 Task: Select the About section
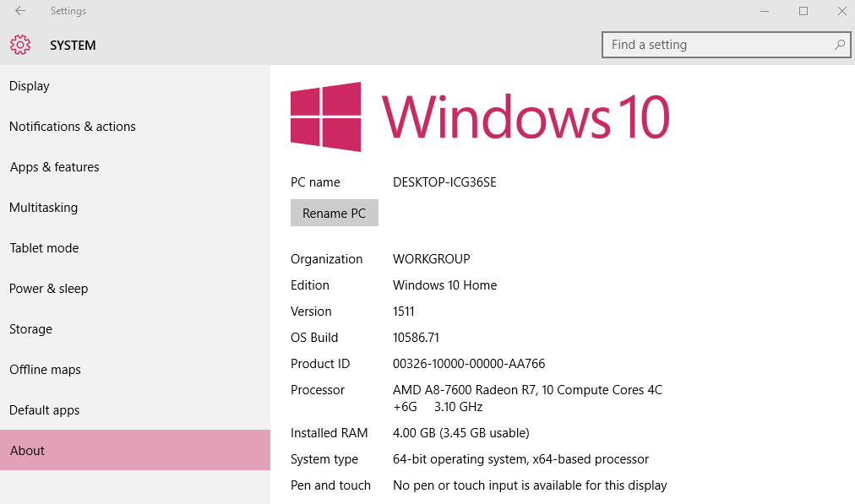pos(135,450)
